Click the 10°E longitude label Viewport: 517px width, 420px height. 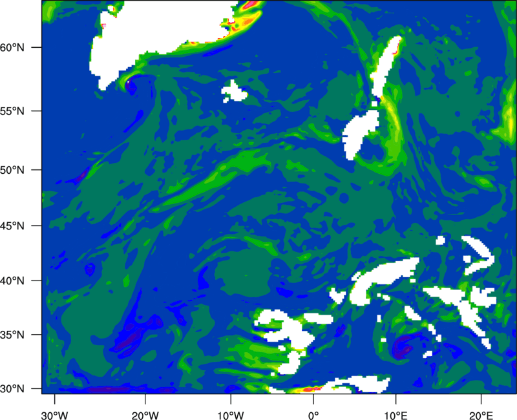396,415
